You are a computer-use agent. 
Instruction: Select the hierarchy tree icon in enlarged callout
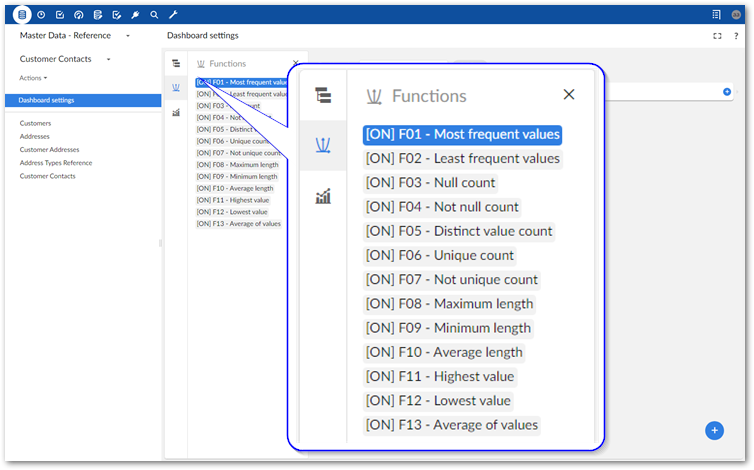click(x=323, y=95)
